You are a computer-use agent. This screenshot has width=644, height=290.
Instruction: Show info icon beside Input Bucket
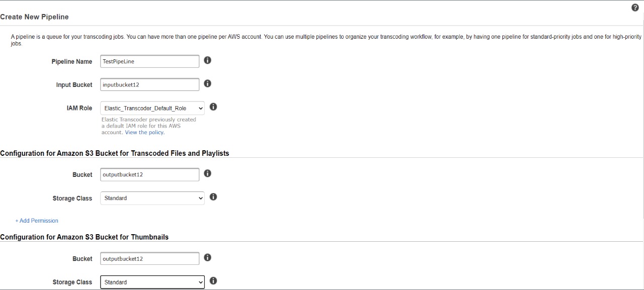coord(207,83)
